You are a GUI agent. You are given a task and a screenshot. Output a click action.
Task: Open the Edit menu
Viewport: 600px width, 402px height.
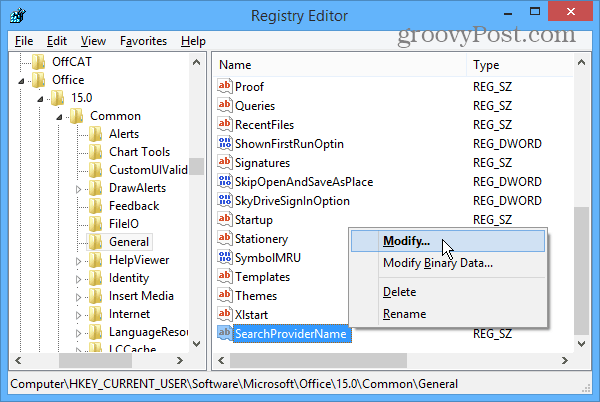[57, 41]
